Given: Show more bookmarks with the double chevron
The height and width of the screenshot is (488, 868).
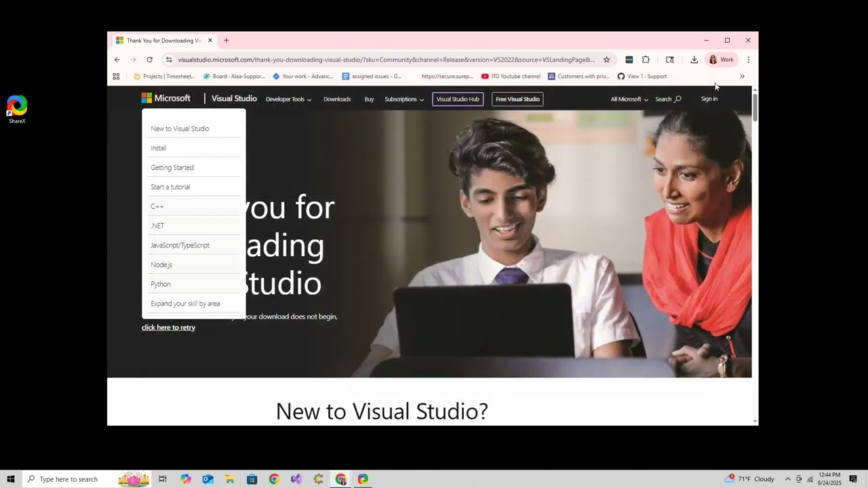Looking at the screenshot, I should pos(742,77).
